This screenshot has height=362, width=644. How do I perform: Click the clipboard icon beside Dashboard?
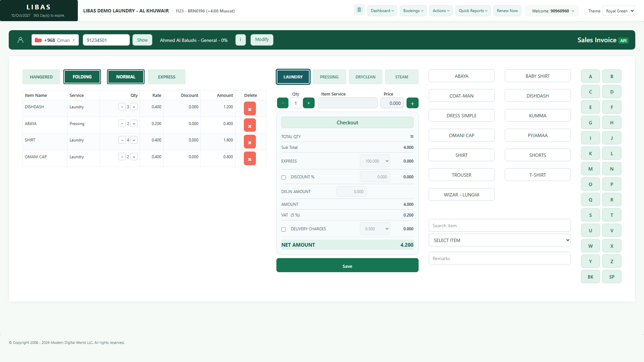[x=359, y=10]
